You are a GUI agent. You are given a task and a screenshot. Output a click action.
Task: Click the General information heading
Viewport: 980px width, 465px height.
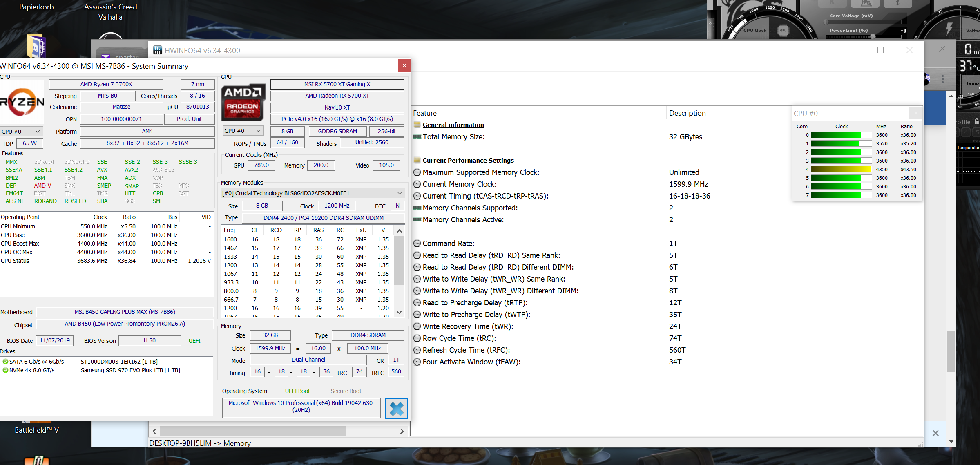[453, 125]
